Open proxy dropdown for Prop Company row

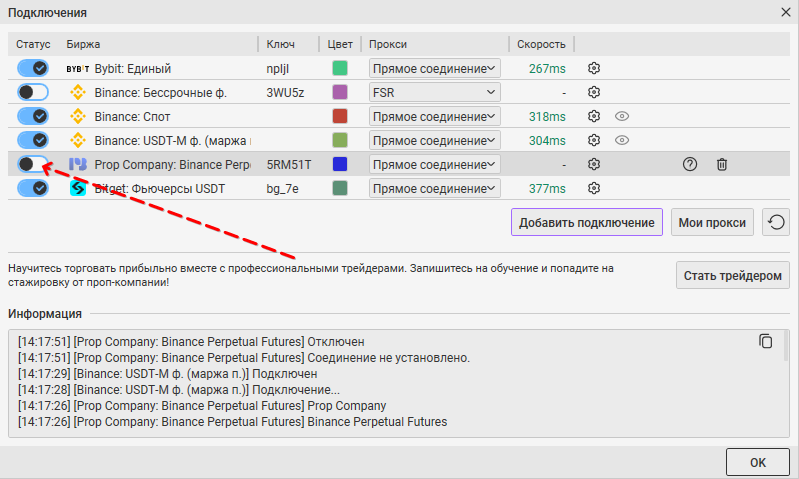point(435,164)
